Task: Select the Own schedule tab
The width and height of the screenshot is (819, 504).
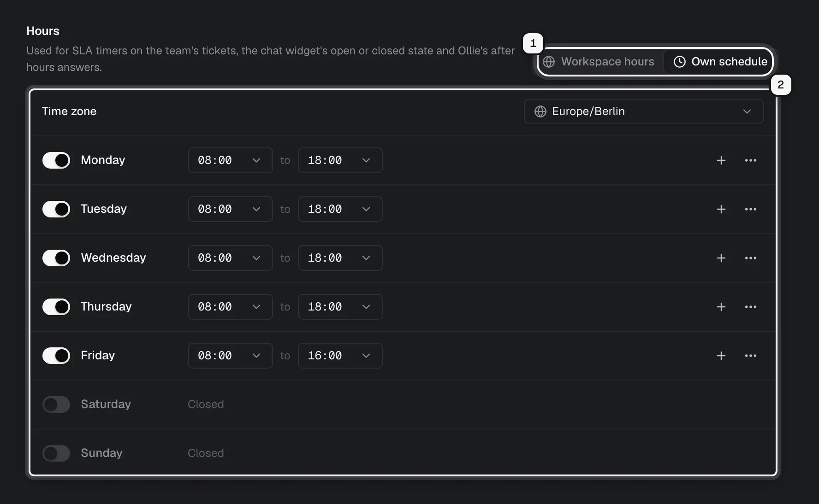Action: coord(720,62)
